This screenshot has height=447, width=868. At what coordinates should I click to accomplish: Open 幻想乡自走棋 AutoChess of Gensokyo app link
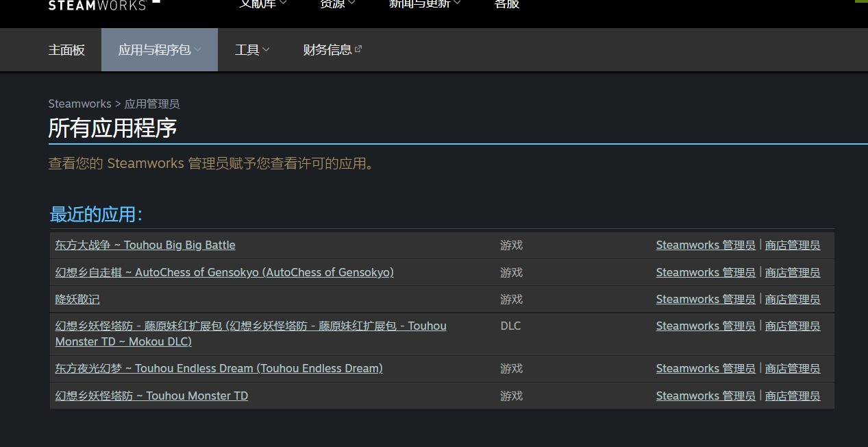coord(224,273)
